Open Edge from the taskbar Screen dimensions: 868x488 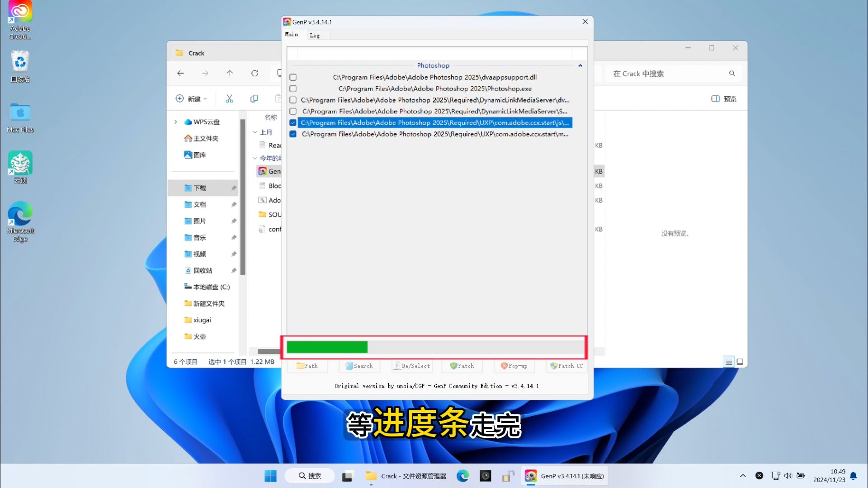(462, 476)
